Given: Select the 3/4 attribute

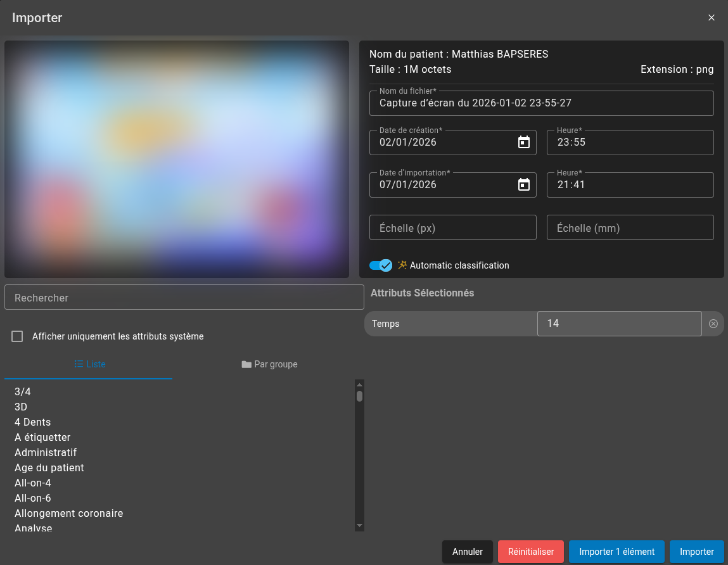Looking at the screenshot, I should 22,392.
